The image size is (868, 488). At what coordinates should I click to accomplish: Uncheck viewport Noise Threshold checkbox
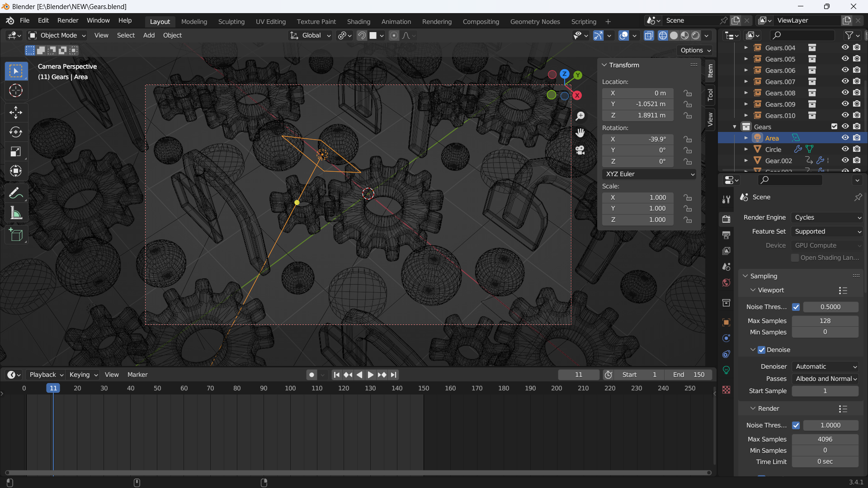tap(796, 307)
